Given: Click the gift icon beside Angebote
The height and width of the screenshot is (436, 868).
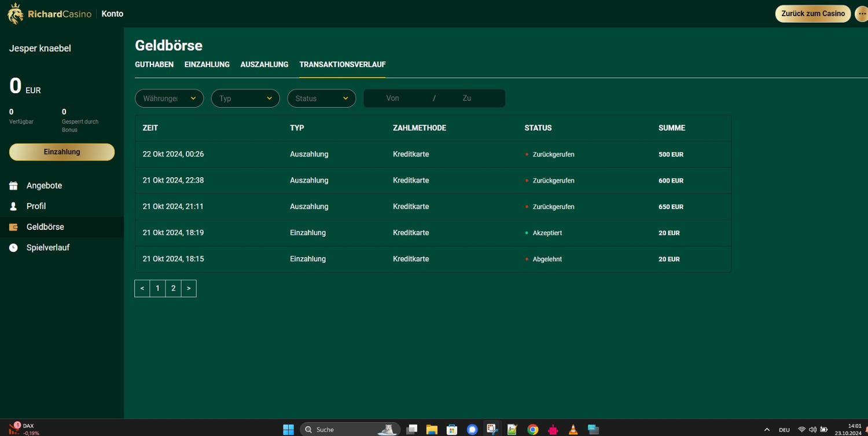Looking at the screenshot, I should click(x=13, y=186).
